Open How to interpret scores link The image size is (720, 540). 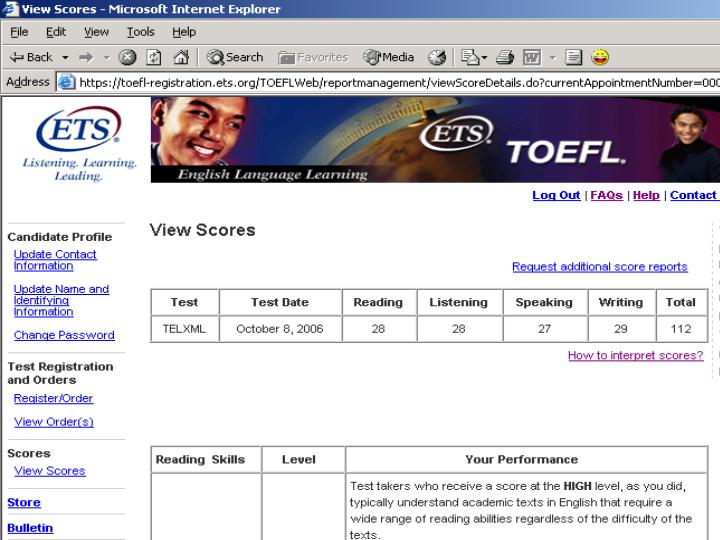636,355
